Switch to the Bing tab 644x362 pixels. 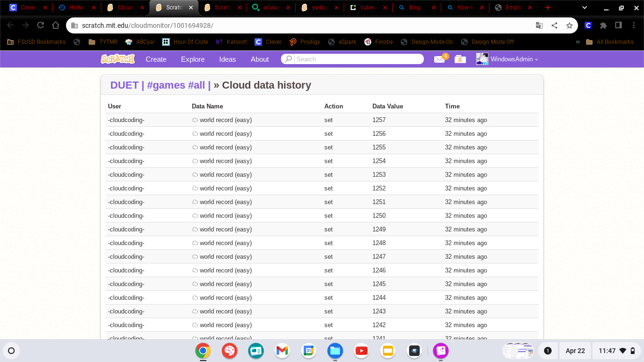[x=414, y=8]
